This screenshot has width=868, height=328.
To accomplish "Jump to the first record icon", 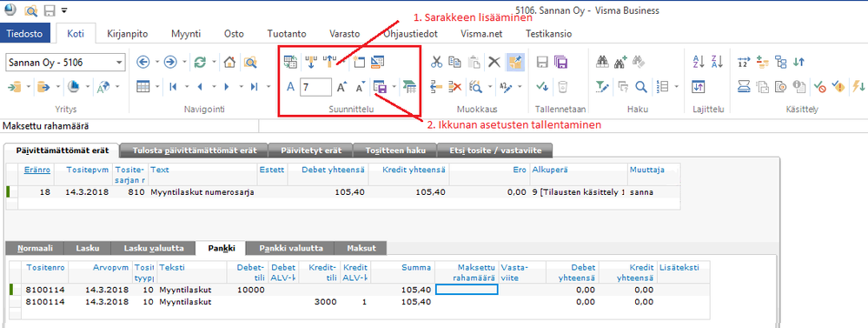I will pos(173,86).
